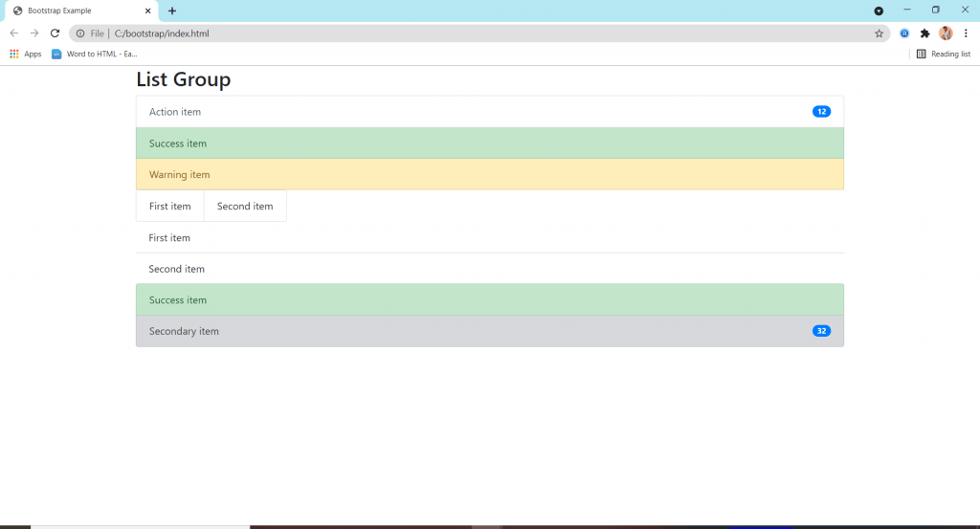Click the lower green Success item row
The width and height of the screenshot is (980, 529).
(x=490, y=299)
